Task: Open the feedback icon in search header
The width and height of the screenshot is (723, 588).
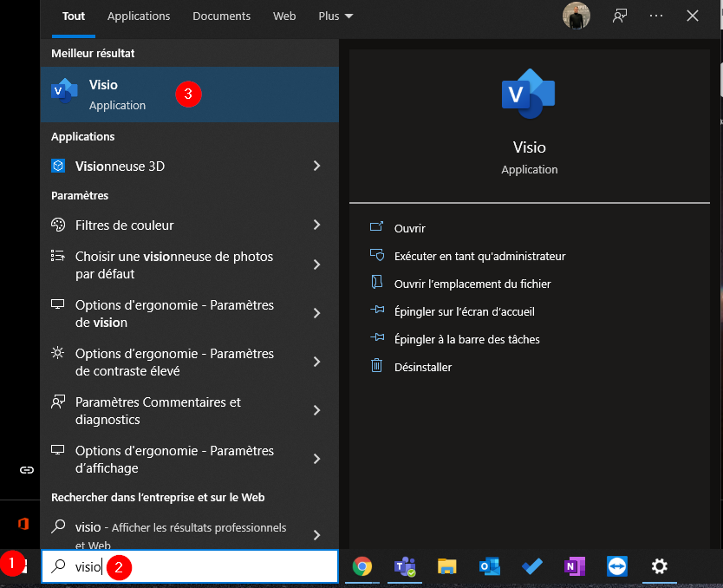Action: (x=620, y=16)
